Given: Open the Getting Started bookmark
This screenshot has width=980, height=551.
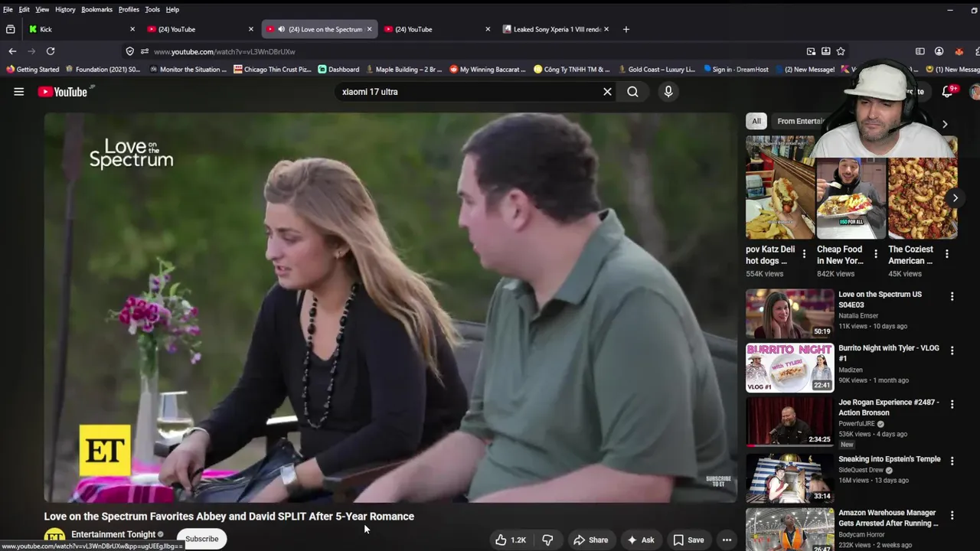Looking at the screenshot, I should [x=32, y=69].
